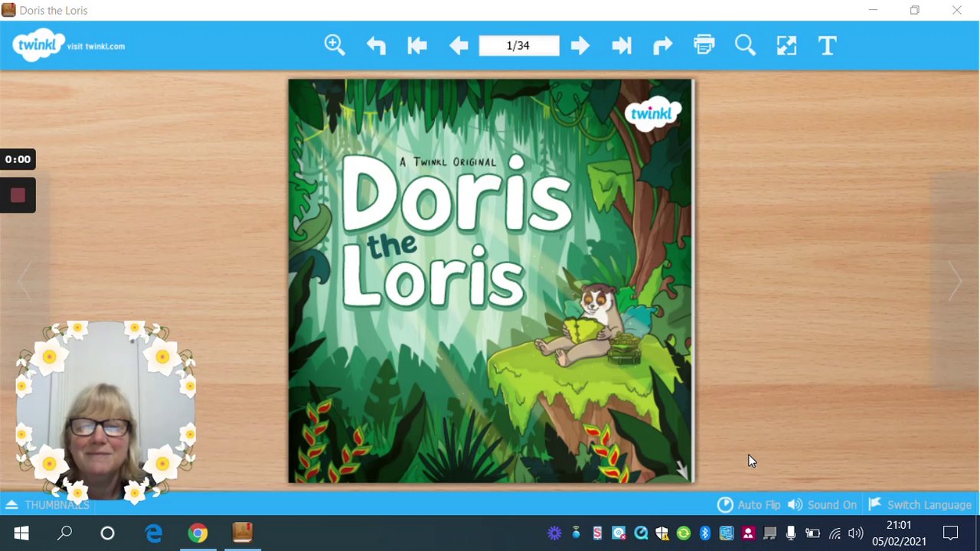
Task: Click the 1/34 page number field
Action: (x=519, y=46)
